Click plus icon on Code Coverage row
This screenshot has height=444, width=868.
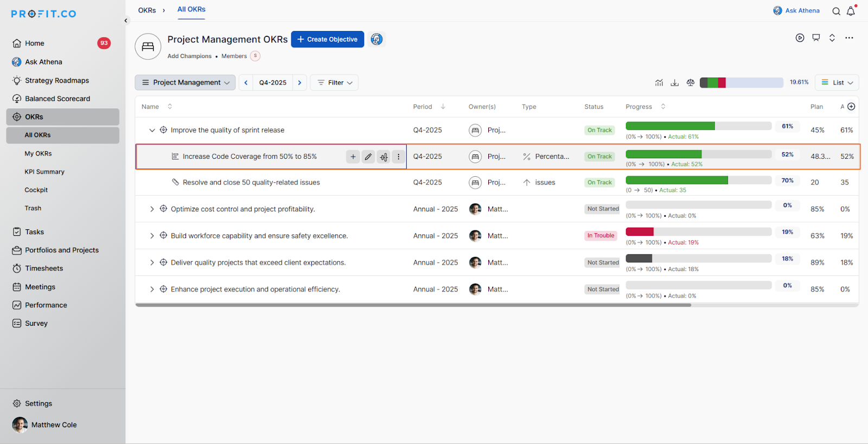tap(353, 157)
